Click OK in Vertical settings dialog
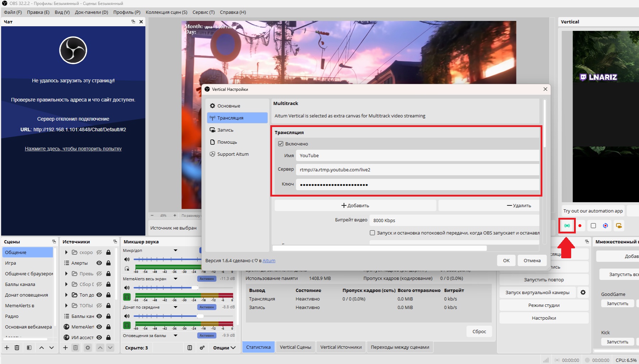The width and height of the screenshot is (639, 364). tap(506, 260)
